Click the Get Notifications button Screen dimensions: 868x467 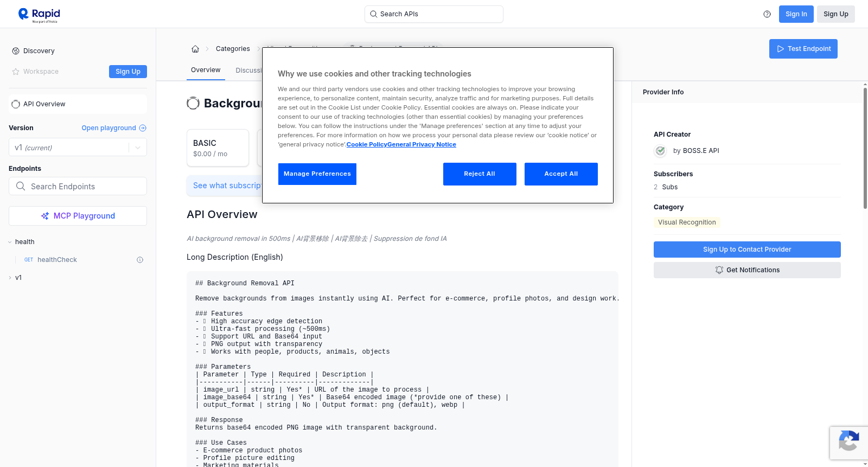point(747,270)
